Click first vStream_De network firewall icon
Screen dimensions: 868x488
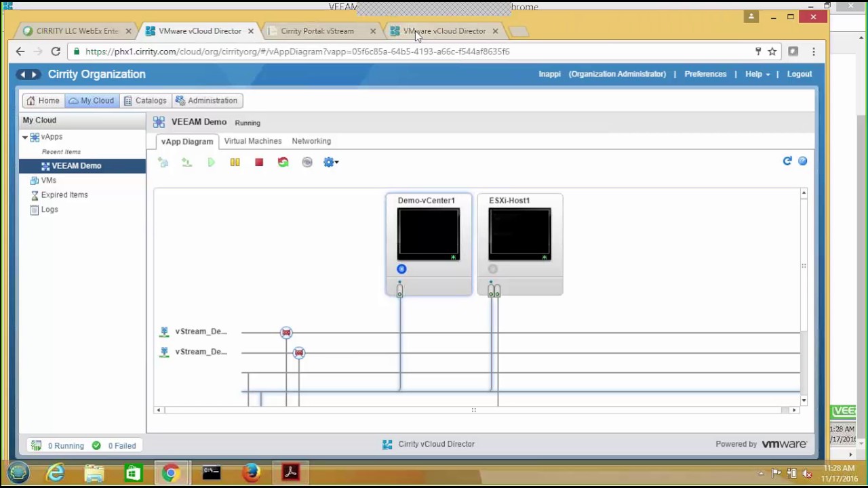click(286, 332)
